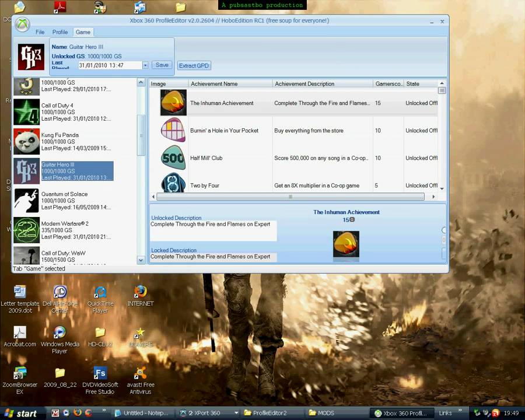
Task: Click game list vertical scrollbar thumb
Action: [141, 135]
